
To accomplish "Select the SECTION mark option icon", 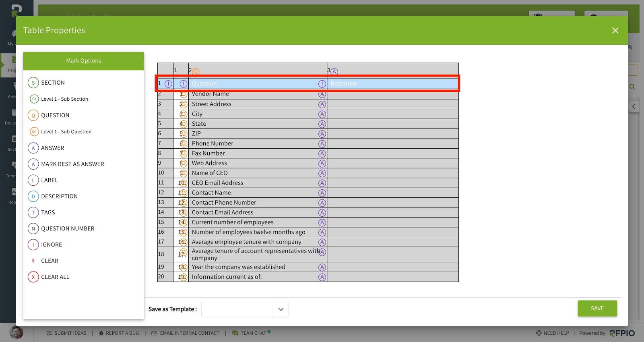I will (x=33, y=83).
